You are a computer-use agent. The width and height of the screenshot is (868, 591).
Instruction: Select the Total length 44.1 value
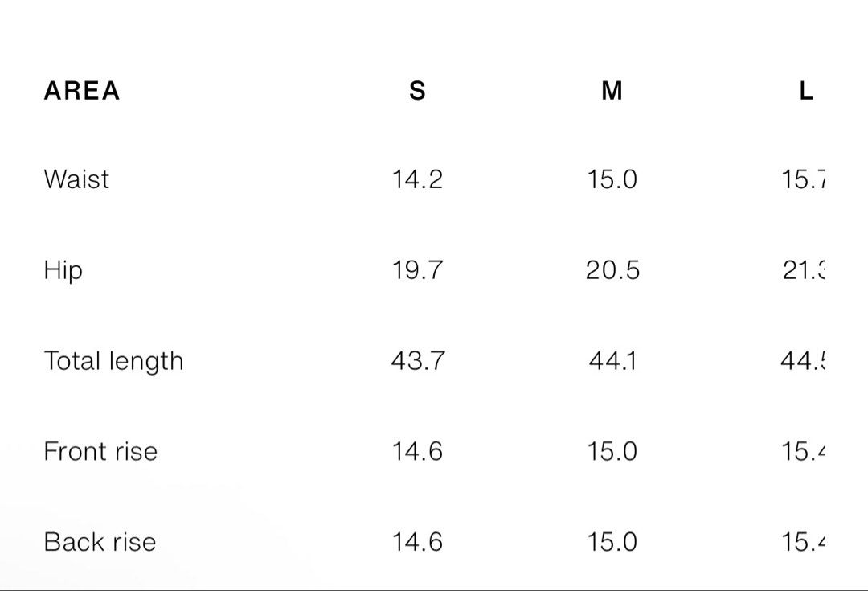point(612,361)
